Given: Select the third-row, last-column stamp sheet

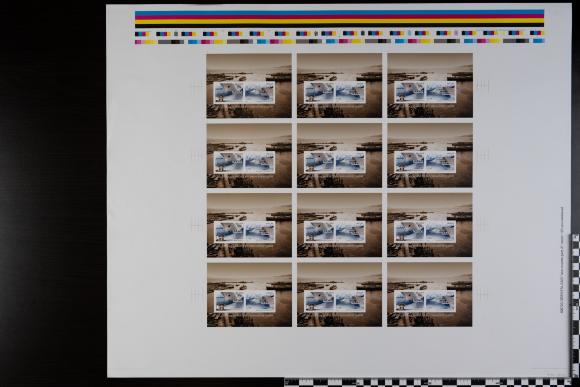Looking at the screenshot, I should [x=430, y=225].
